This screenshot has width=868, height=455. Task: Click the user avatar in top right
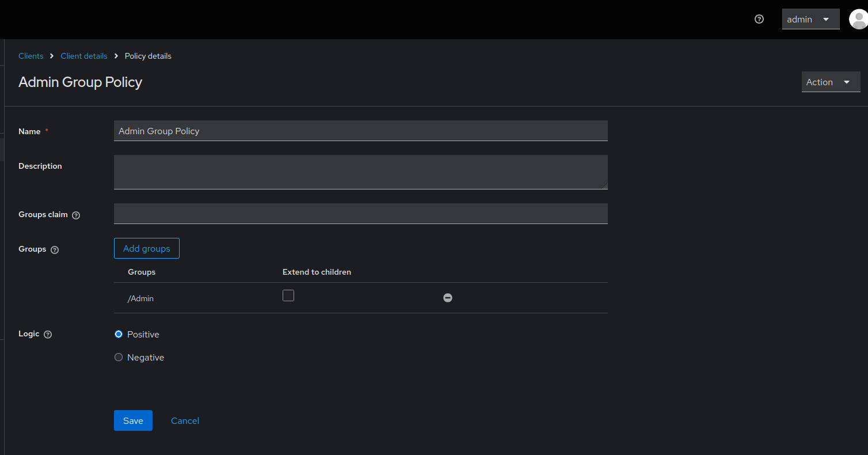859,18
